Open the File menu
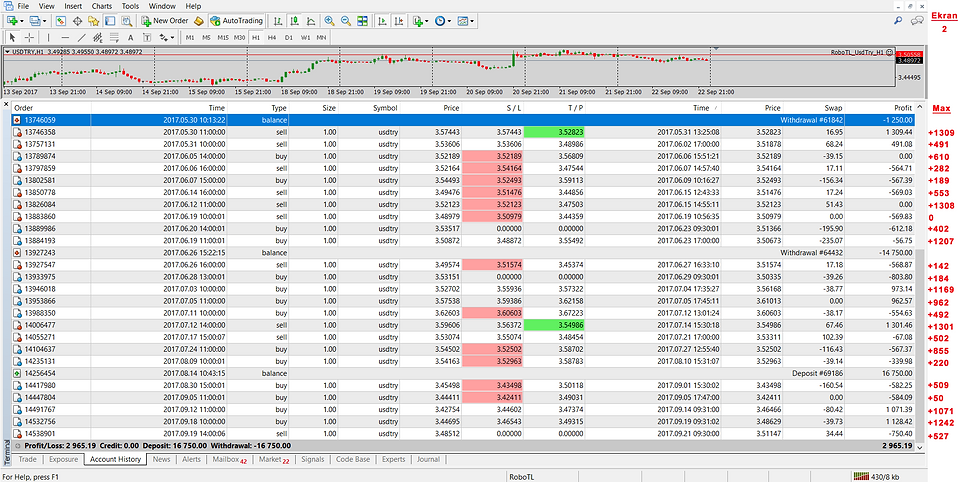This screenshot has height=482, width=960. (x=24, y=6)
